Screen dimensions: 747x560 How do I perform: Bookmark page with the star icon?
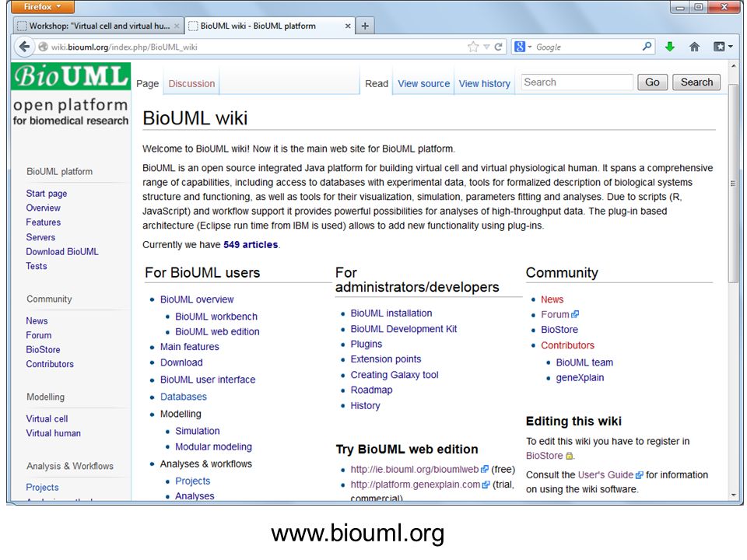472,47
